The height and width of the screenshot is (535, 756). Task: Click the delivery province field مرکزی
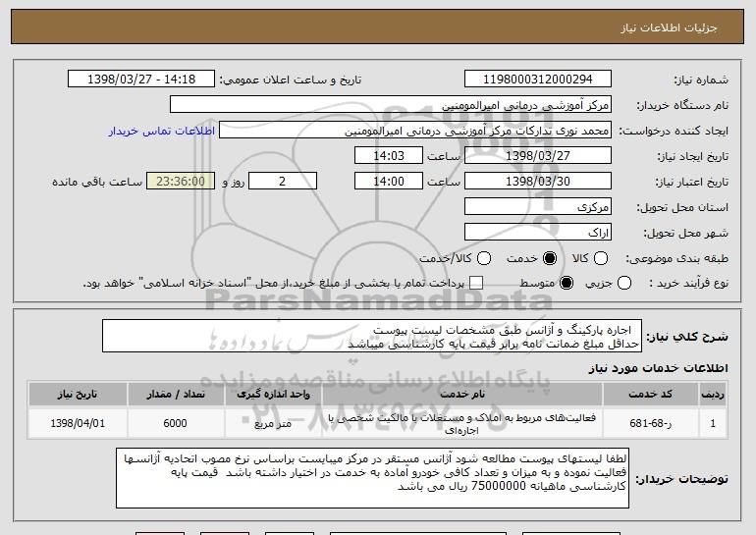pos(538,207)
